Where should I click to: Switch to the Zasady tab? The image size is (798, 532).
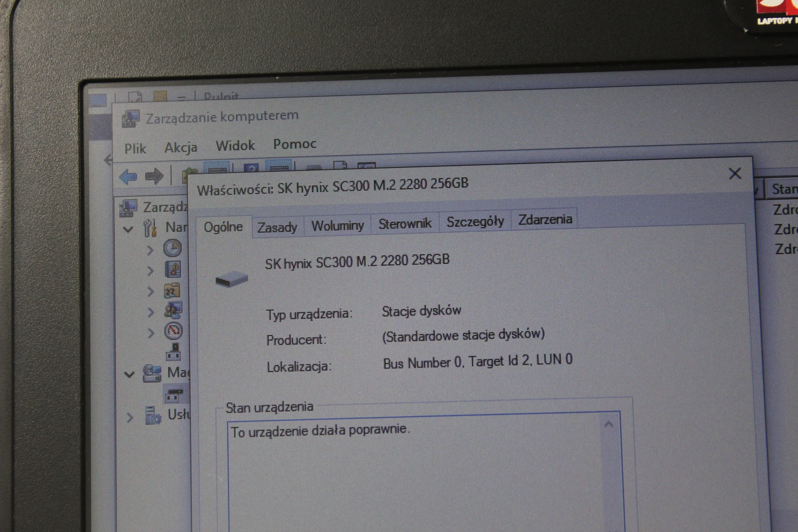point(277,227)
